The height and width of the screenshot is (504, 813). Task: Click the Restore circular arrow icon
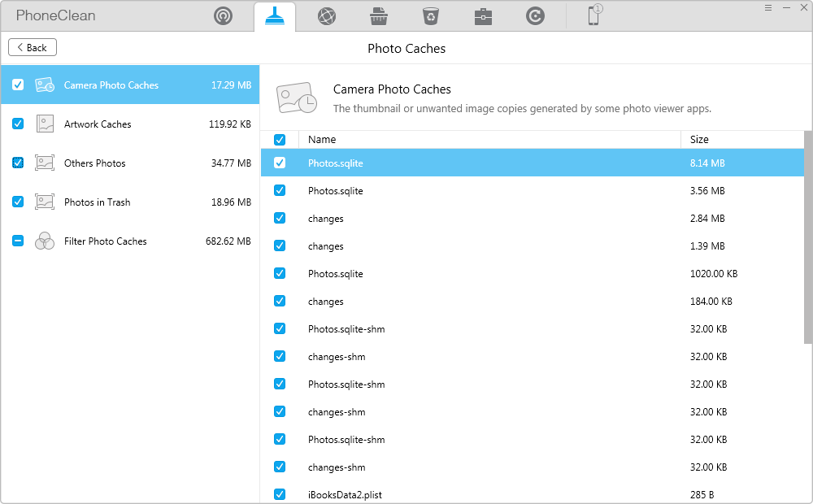(x=535, y=16)
